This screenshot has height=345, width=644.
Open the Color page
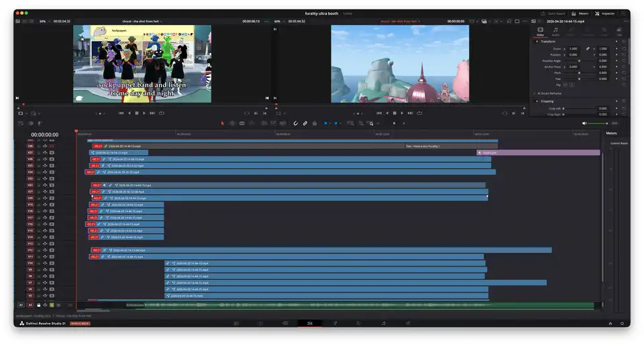358,324
